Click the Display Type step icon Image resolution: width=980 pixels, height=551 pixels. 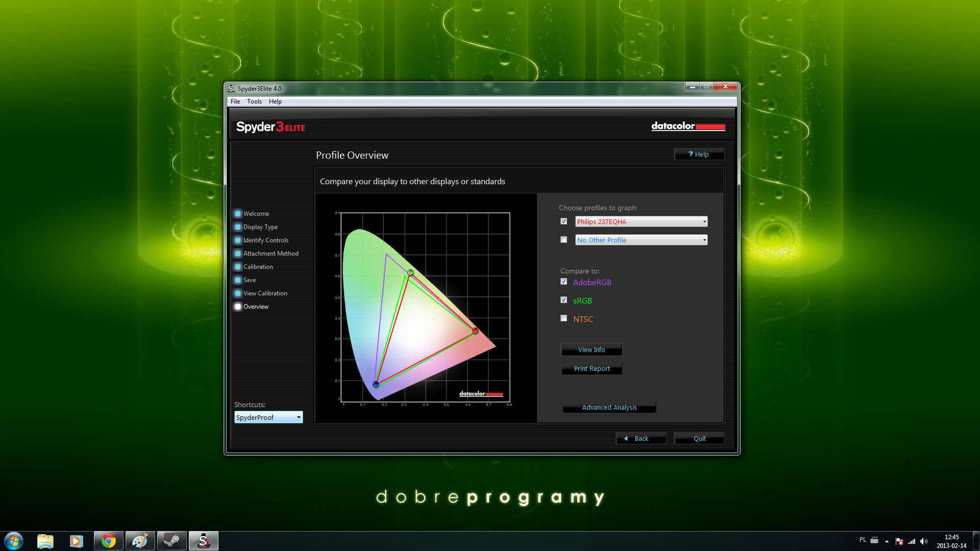click(x=238, y=227)
